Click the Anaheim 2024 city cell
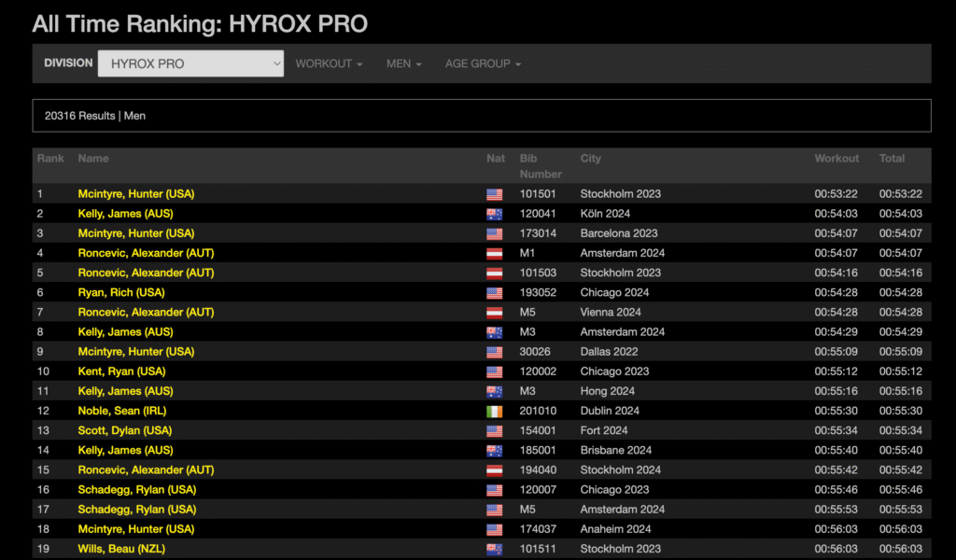This screenshot has height=560, width=956. (x=616, y=529)
